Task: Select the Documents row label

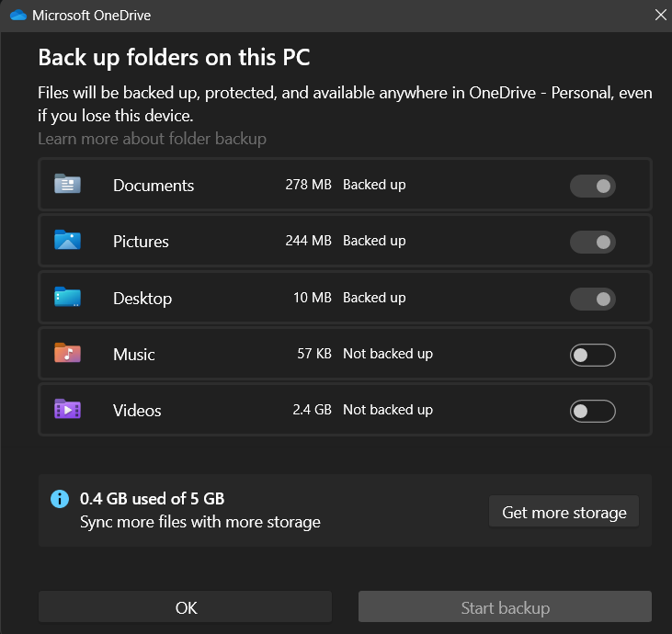Action: point(154,186)
